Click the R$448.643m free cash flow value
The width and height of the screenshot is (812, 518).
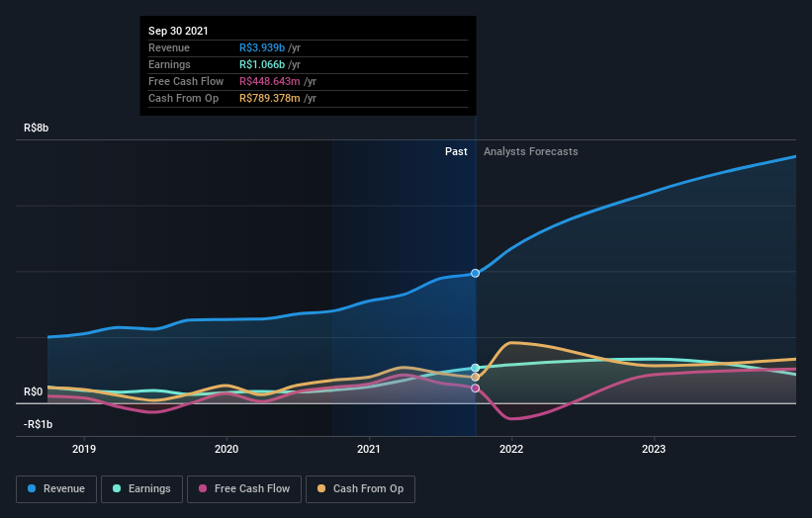coord(270,81)
